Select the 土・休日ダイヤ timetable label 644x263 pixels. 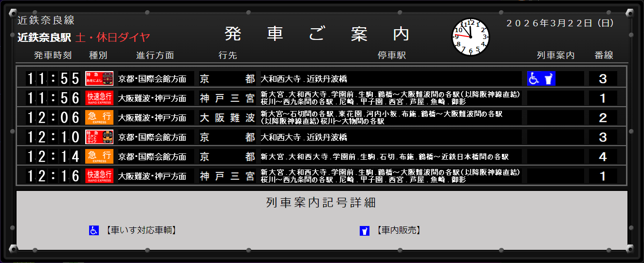coord(113,38)
